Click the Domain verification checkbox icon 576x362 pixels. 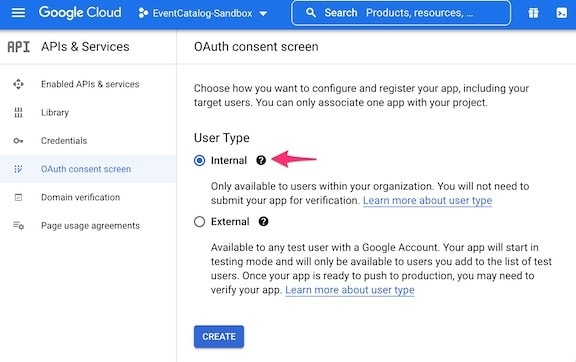coord(18,197)
